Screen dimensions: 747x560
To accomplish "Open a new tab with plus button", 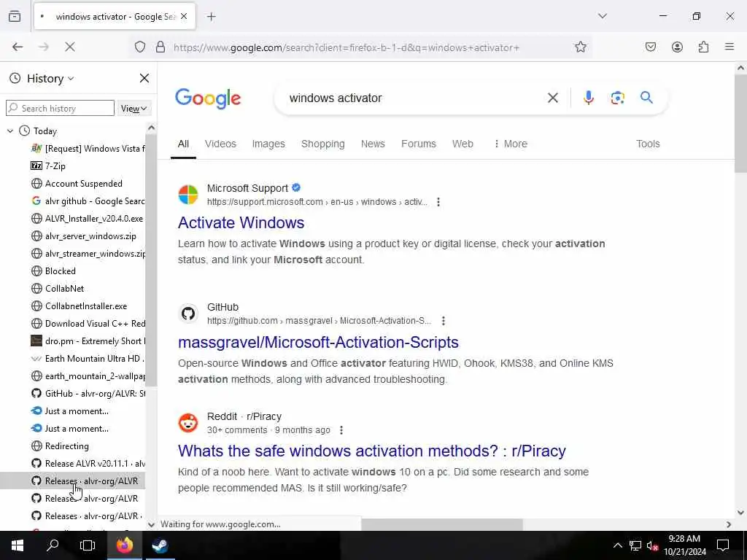I will (x=212, y=17).
